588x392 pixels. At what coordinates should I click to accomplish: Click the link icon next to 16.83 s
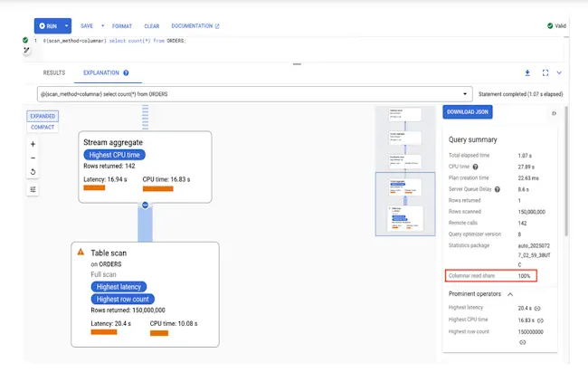540,320
